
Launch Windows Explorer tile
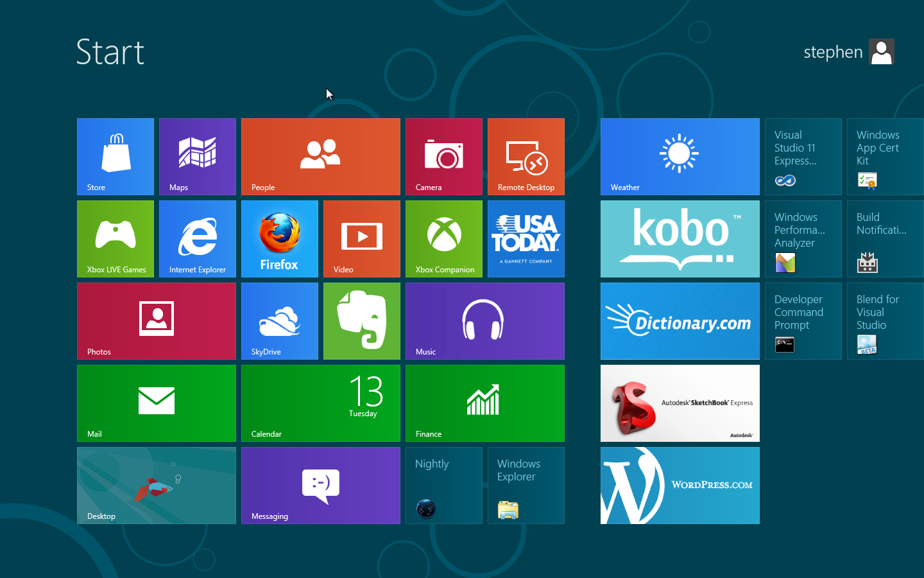point(526,485)
